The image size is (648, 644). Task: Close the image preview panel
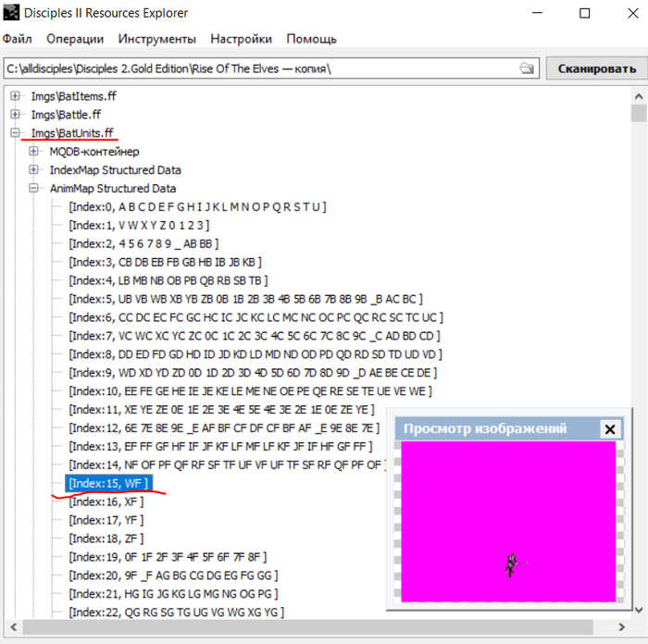coord(608,429)
